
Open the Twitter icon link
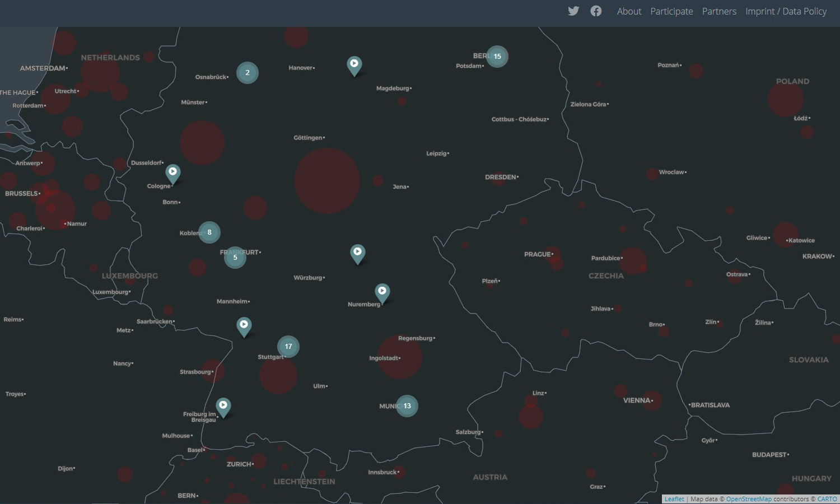[x=573, y=11]
